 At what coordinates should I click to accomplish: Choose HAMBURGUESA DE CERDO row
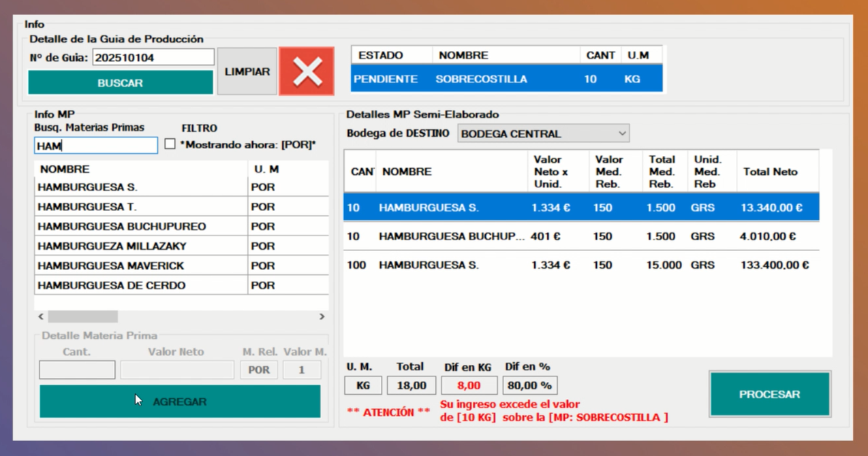(x=140, y=286)
